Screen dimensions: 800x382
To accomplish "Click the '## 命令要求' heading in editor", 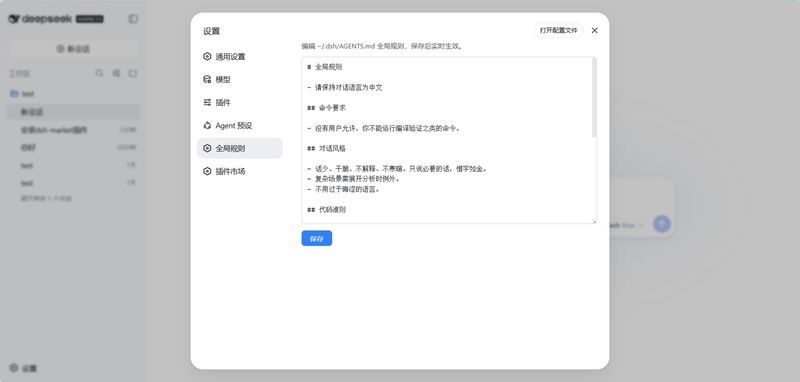I will (327, 108).
